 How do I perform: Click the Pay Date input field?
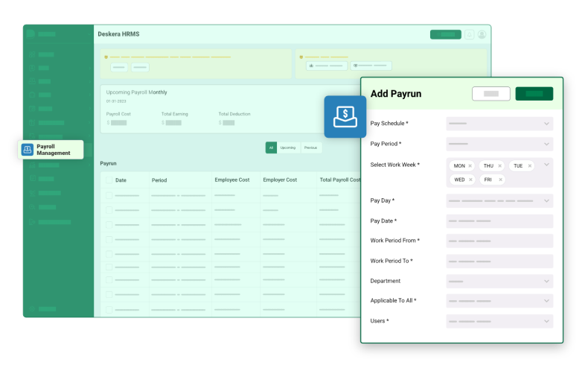(499, 221)
